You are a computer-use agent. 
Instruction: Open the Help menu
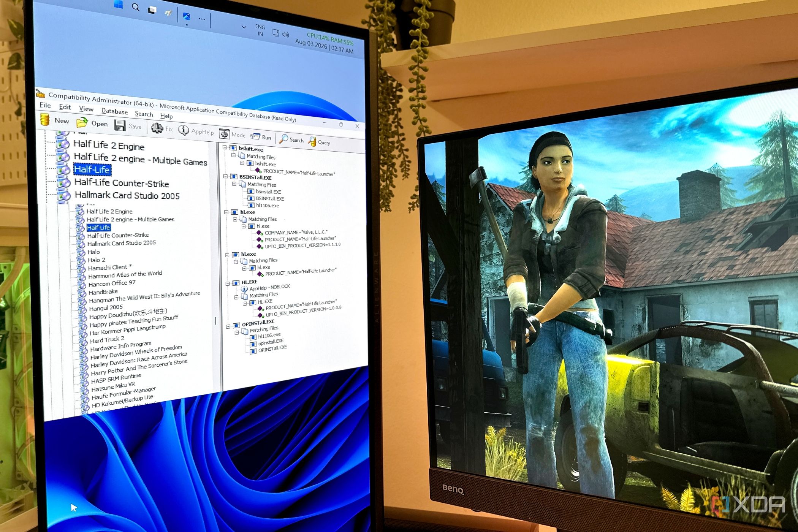166,116
